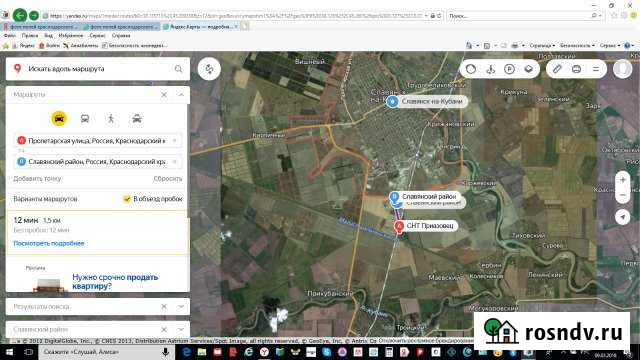Open the Вид menu
Image resolution: width=640 pixels, height=360 pixels.
(49, 36)
